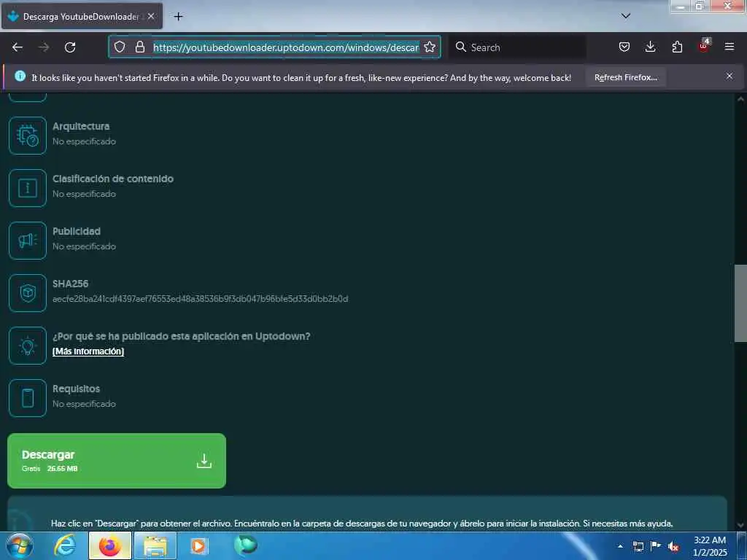Open a new tab
This screenshot has width=747, height=560.
tap(178, 17)
